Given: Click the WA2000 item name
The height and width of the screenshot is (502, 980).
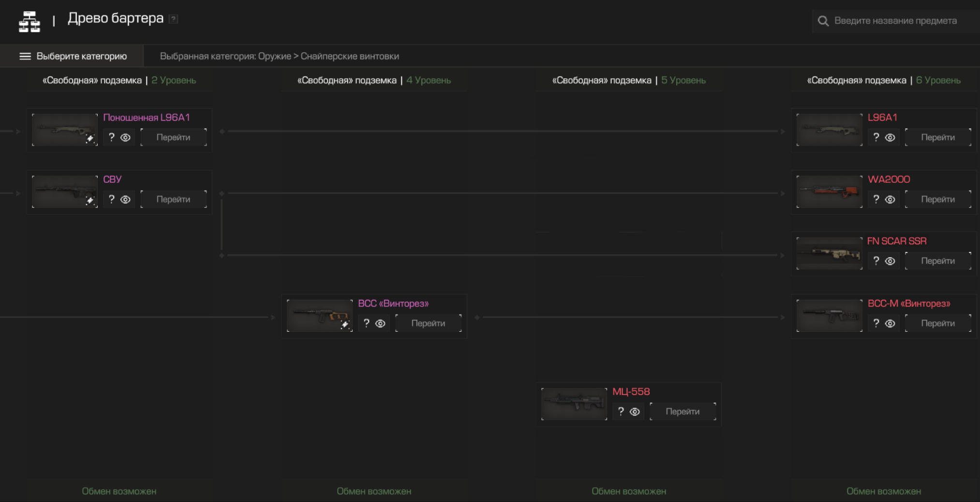Looking at the screenshot, I should pos(889,179).
